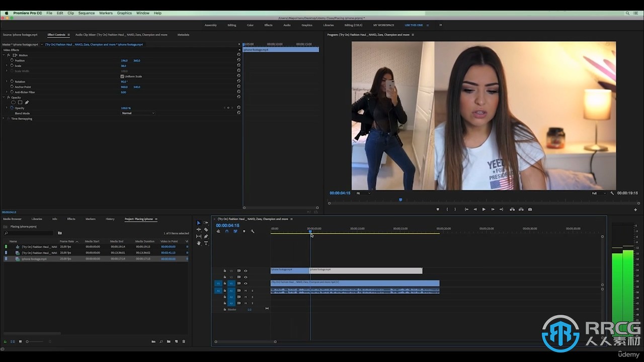
Task: Reset the Rotation parameter
Action: 238,81
